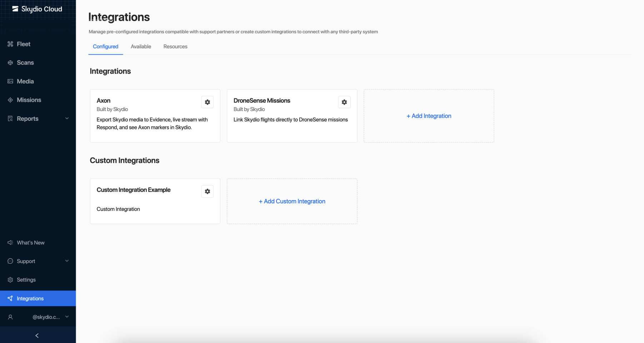
Task: Open Axon integration gear settings
Action: click(x=207, y=102)
